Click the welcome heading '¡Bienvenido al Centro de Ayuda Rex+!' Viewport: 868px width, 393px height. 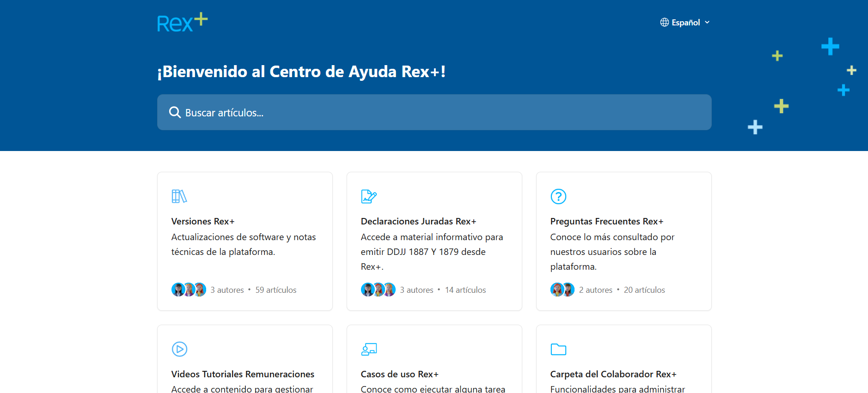pyautogui.click(x=301, y=72)
